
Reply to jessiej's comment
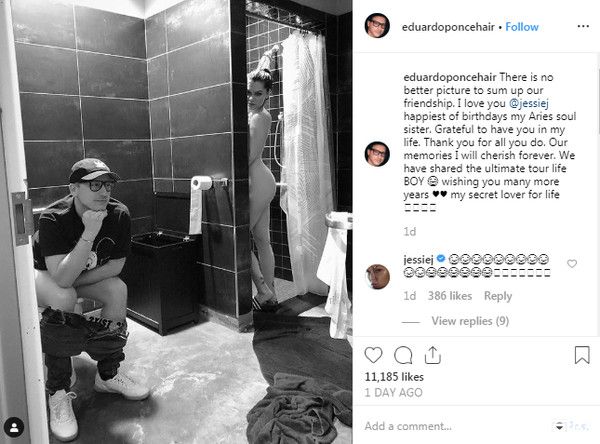click(498, 296)
